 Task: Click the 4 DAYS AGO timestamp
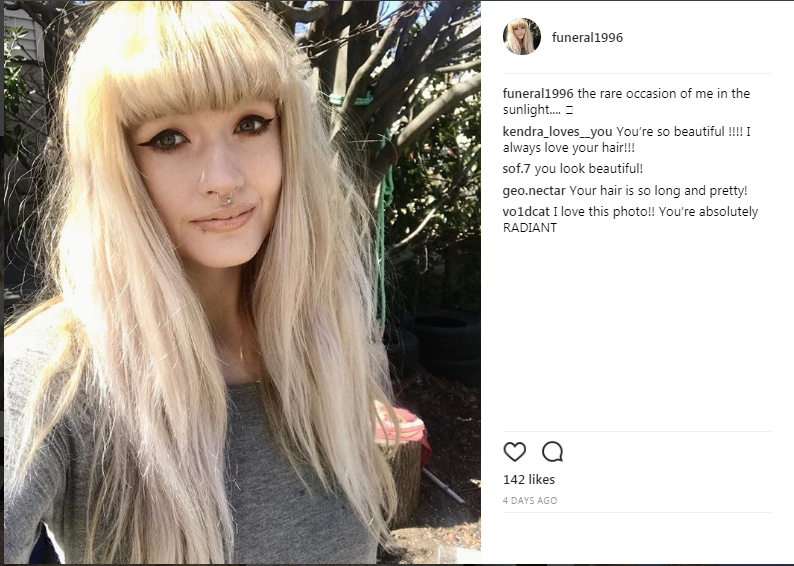tap(530, 501)
